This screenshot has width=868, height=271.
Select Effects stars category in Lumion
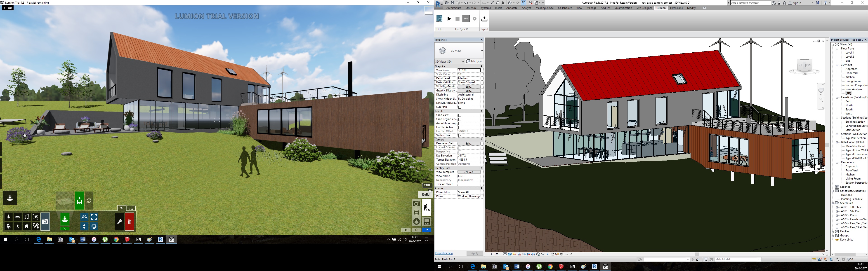click(36, 217)
